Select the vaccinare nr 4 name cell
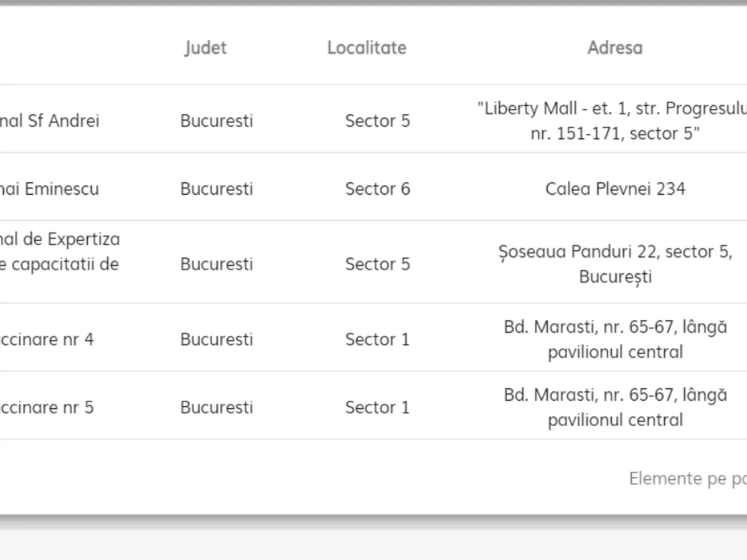Screen dimensions: 747x560 tap(47, 339)
